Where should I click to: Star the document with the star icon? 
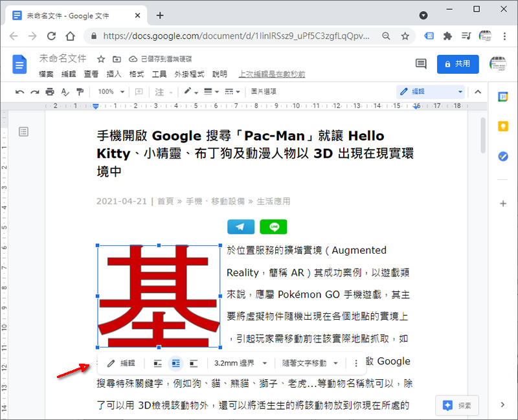pos(101,59)
